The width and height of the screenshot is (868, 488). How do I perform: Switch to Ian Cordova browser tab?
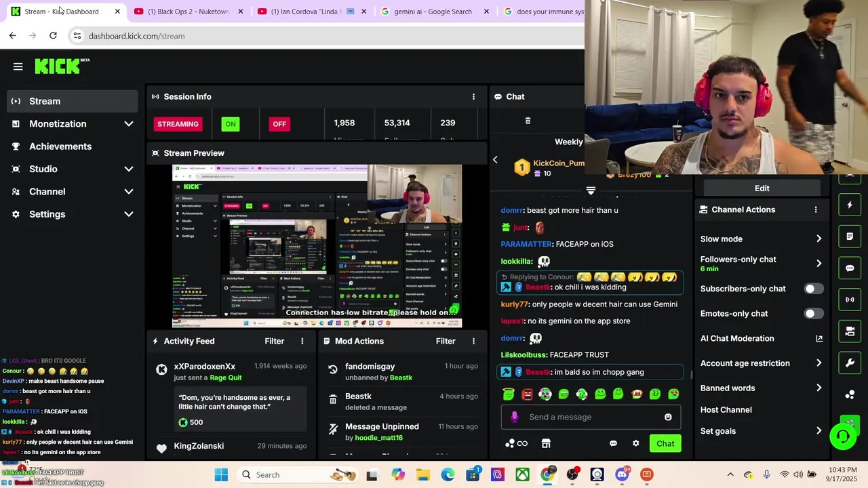pyautogui.click(x=311, y=12)
